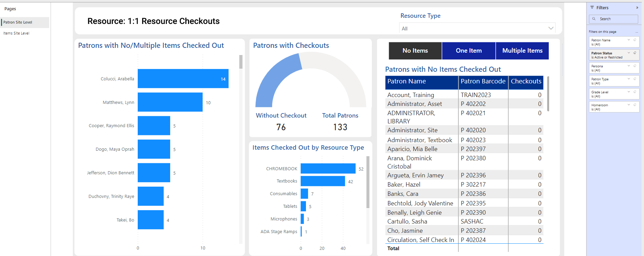Sort the table by Checkouts column header

tap(526, 81)
